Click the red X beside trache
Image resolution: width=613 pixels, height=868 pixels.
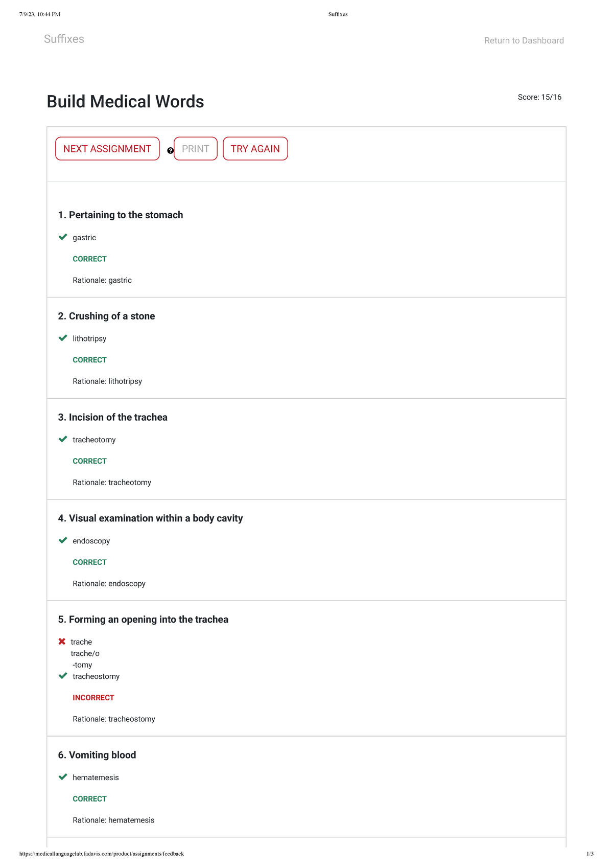coord(62,642)
